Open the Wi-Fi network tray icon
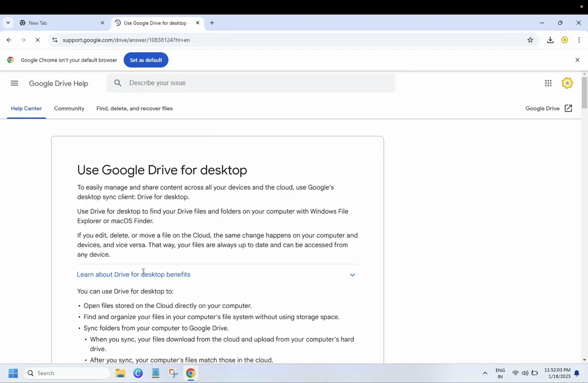Viewport: 588px width, 383px height. click(515, 373)
